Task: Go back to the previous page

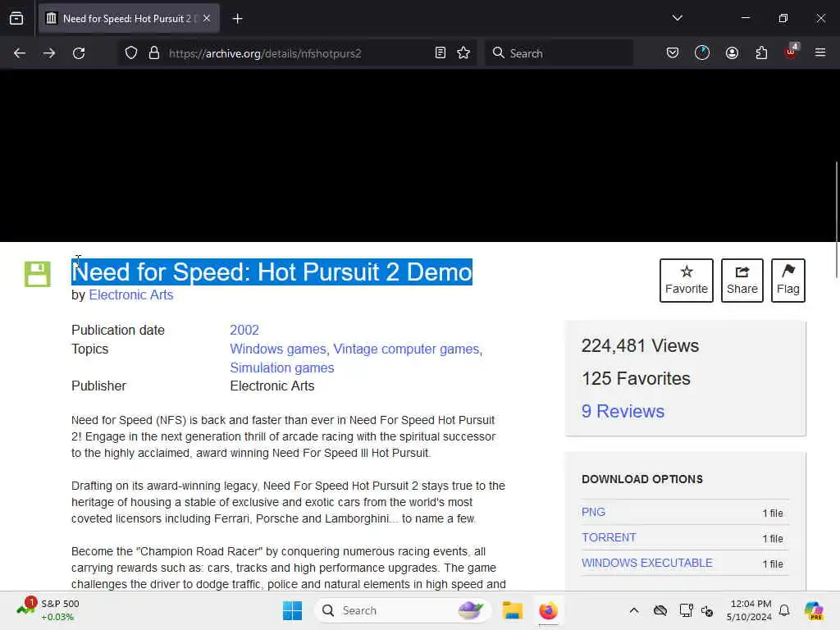Action: (20, 53)
